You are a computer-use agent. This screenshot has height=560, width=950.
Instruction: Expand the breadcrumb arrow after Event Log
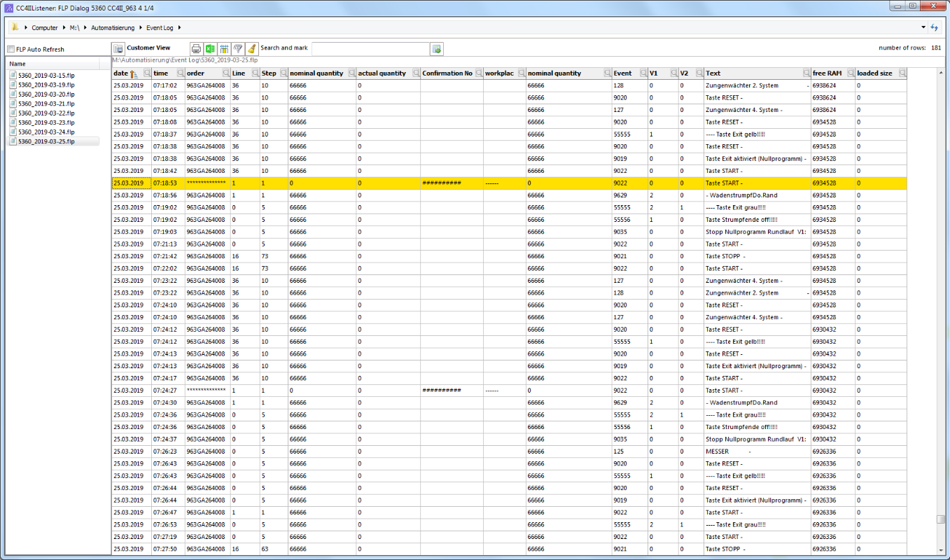click(179, 28)
